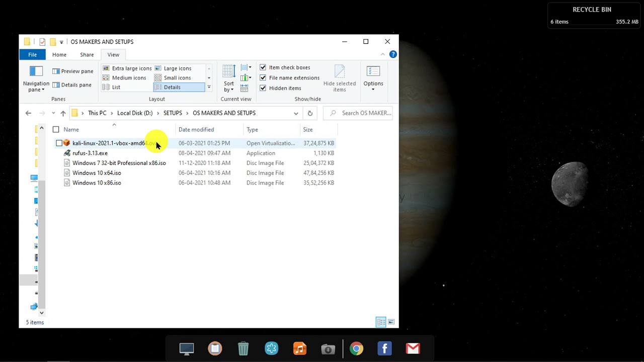Select Windows 10 x86.iso file
Image resolution: width=644 pixels, height=362 pixels.
(x=97, y=183)
